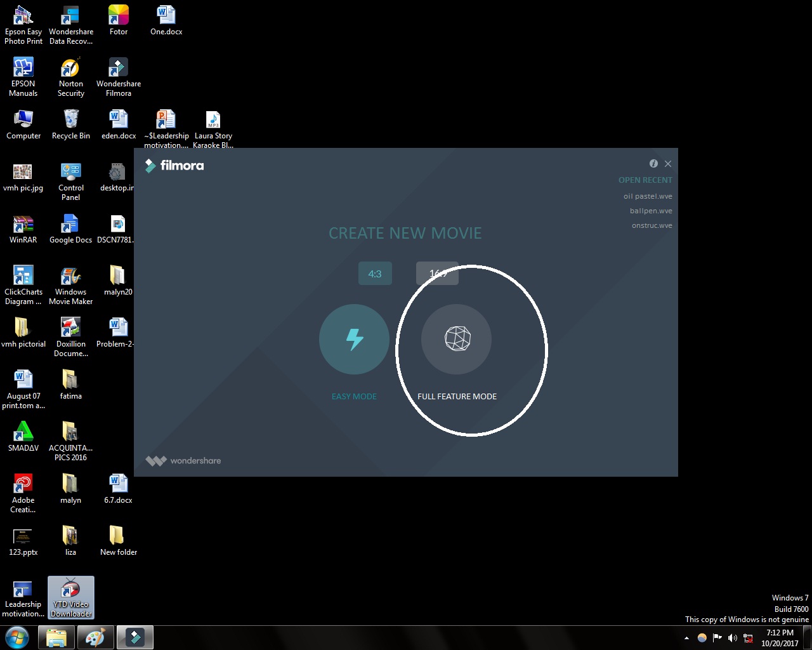Select the Fotor desktop icon

click(x=119, y=20)
